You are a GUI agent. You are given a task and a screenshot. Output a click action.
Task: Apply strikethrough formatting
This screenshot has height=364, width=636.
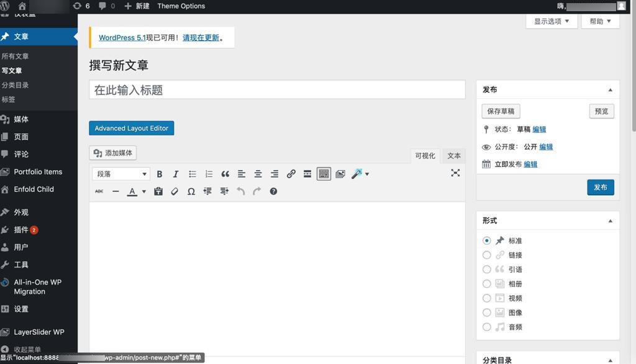tap(99, 191)
